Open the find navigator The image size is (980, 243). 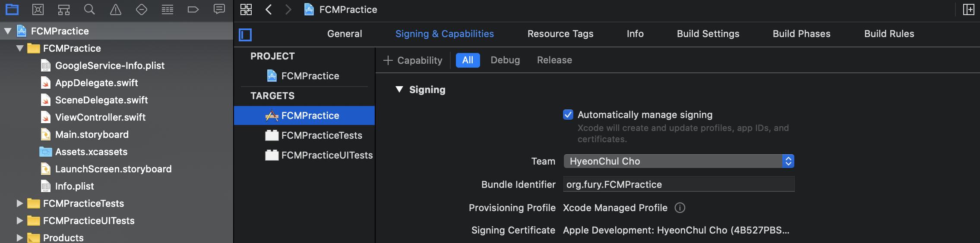(x=89, y=9)
